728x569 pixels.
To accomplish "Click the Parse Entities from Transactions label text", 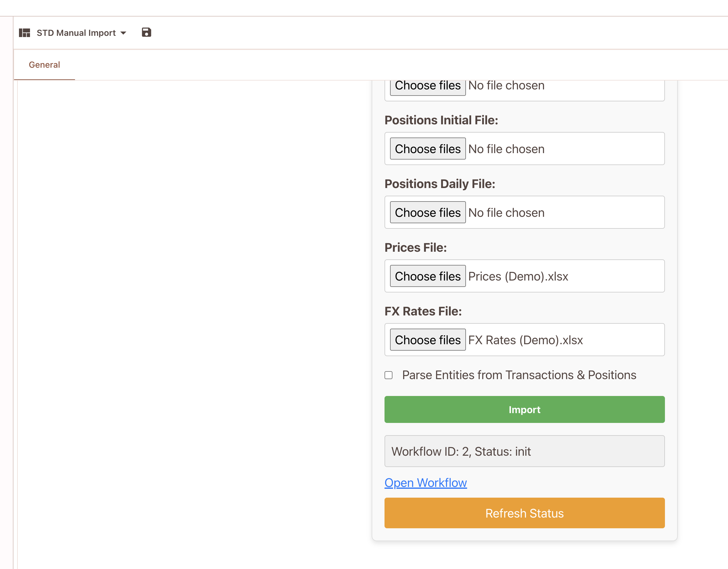I will click(x=519, y=375).
